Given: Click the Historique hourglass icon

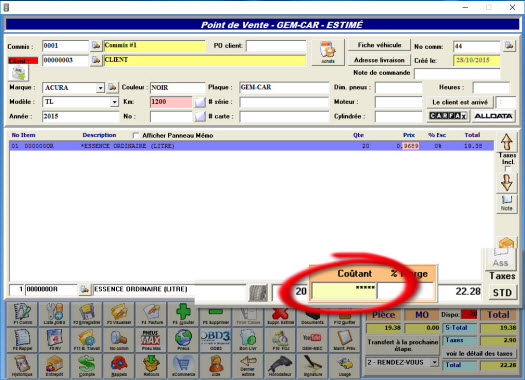Looking at the screenshot, I should [x=22, y=365].
